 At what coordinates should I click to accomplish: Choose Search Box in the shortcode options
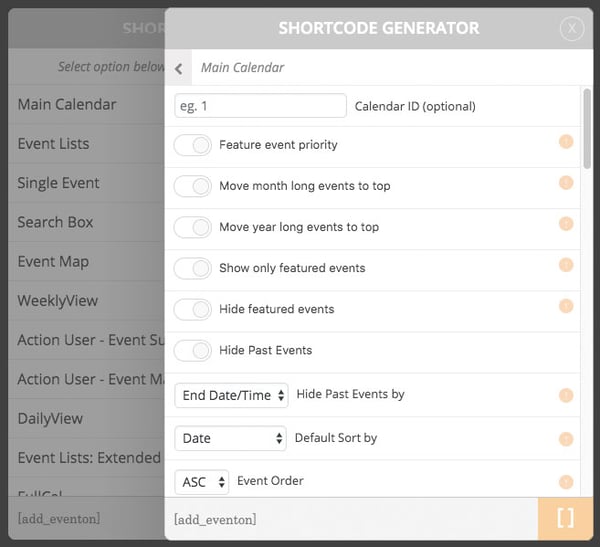coord(55,222)
